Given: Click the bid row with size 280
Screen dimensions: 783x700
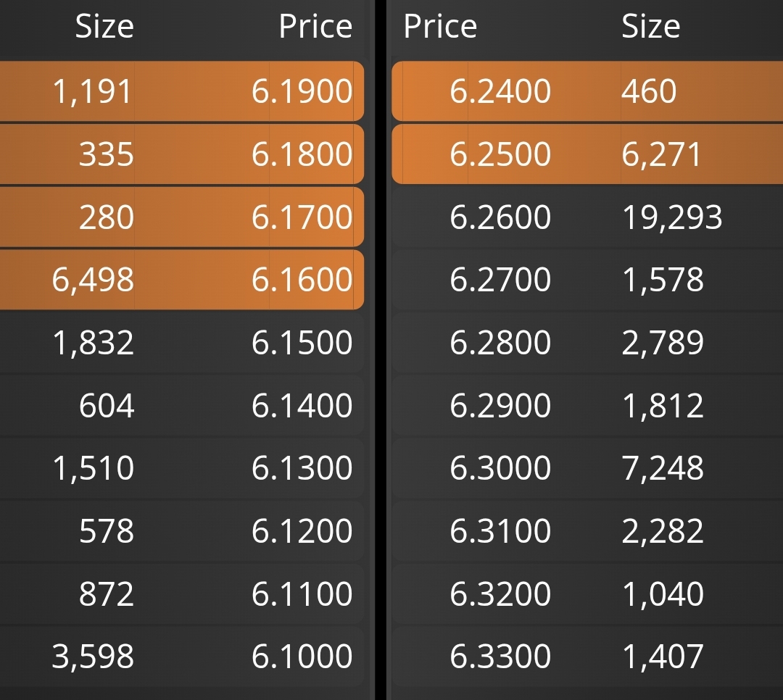Looking at the screenshot, I should point(182,217).
